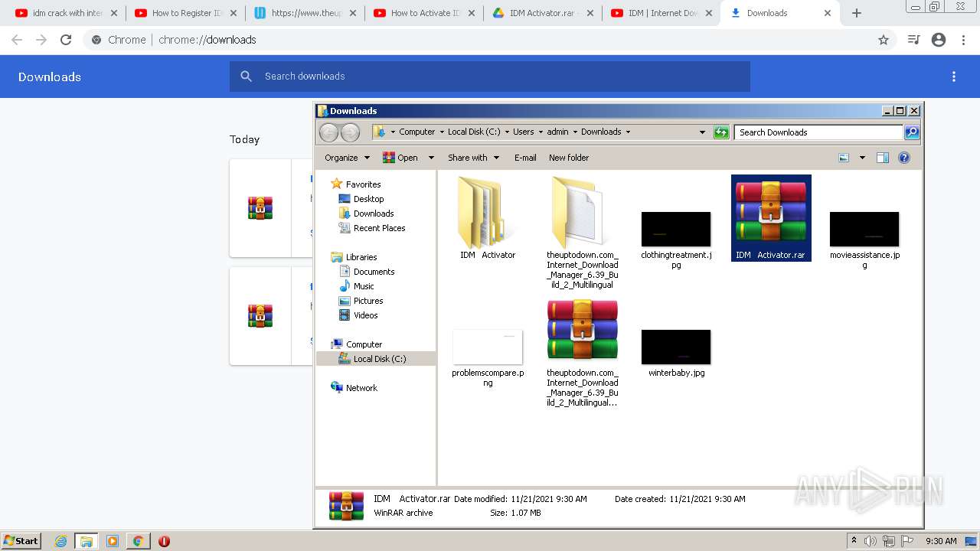Open the Chrome profile avatar icon

(x=939, y=40)
